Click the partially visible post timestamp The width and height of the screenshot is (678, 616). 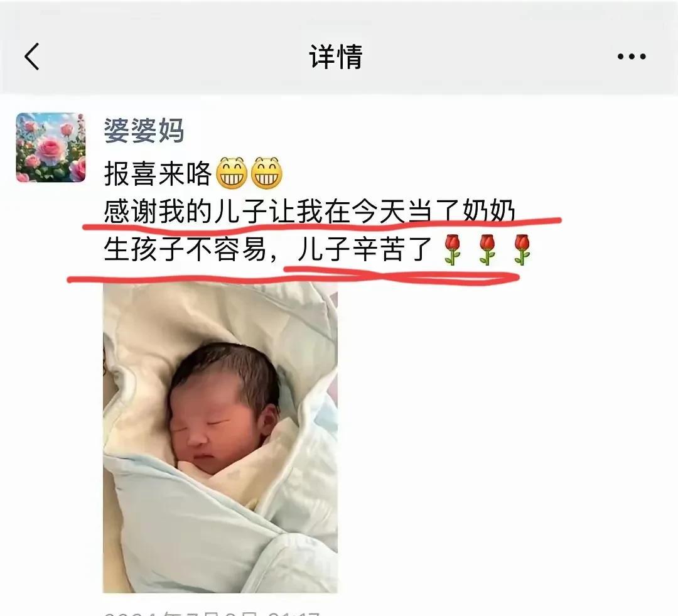tap(212, 612)
